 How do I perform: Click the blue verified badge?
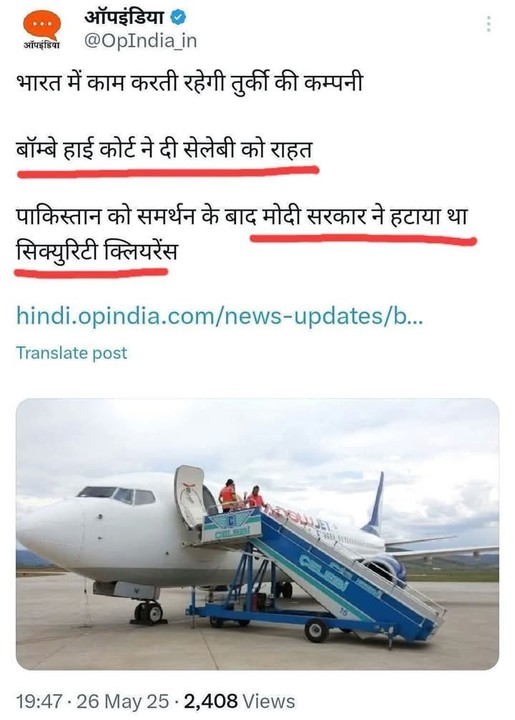point(179,17)
